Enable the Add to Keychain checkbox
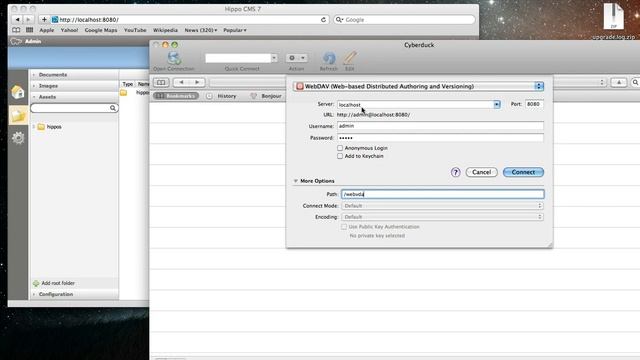640x360 pixels. tap(340, 156)
